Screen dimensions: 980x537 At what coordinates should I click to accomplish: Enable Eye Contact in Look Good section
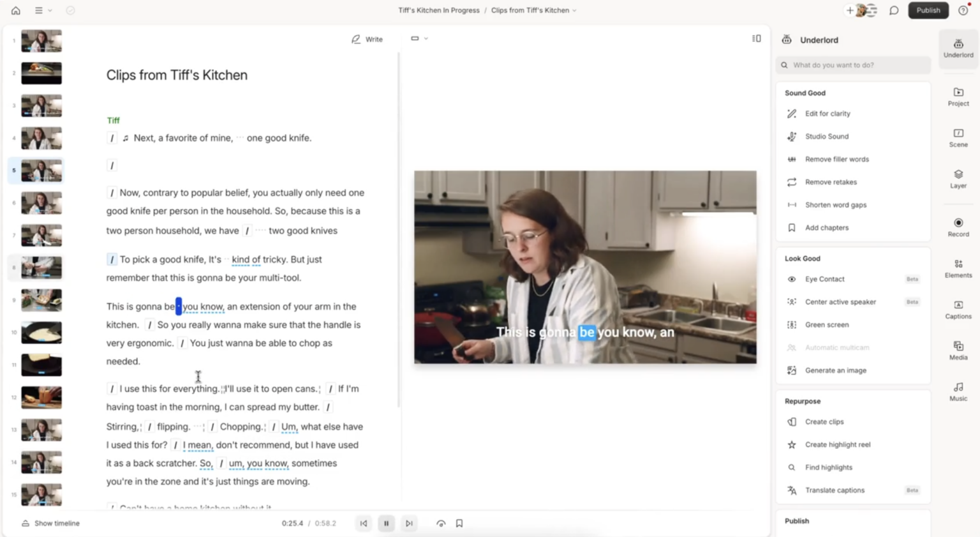click(x=825, y=279)
